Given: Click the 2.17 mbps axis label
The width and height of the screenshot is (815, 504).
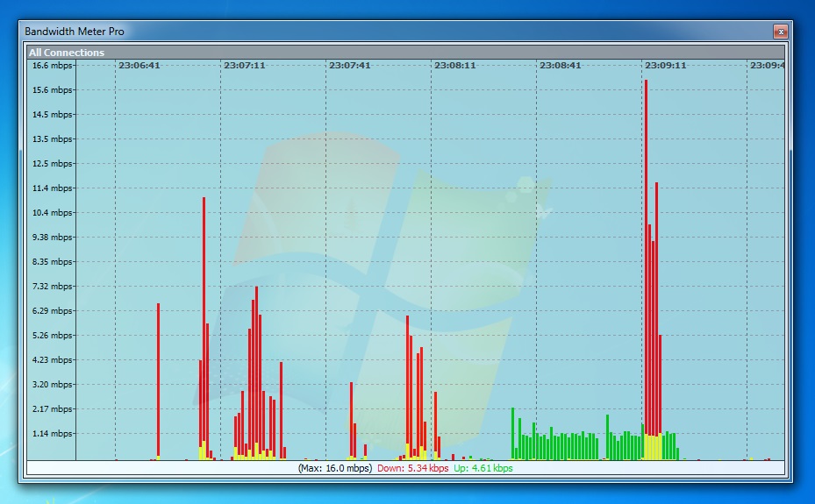Looking at the screenshot, I should click(52, 409).
